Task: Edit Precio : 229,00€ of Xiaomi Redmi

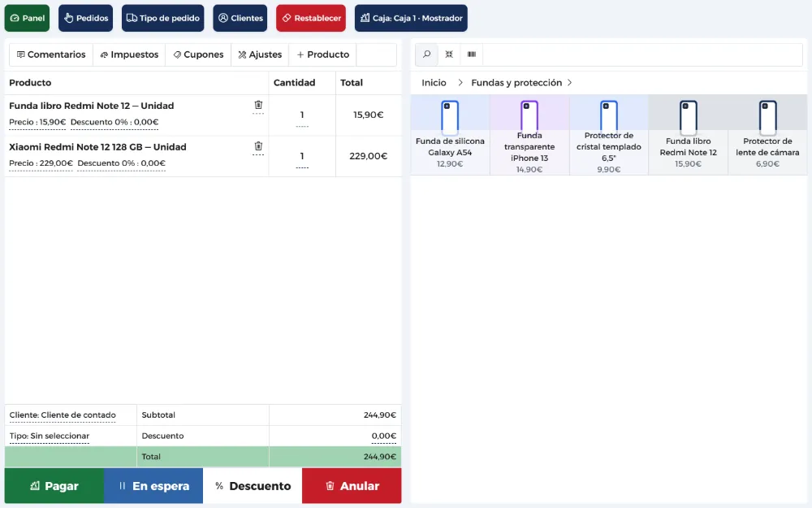Action: (41, 163)
